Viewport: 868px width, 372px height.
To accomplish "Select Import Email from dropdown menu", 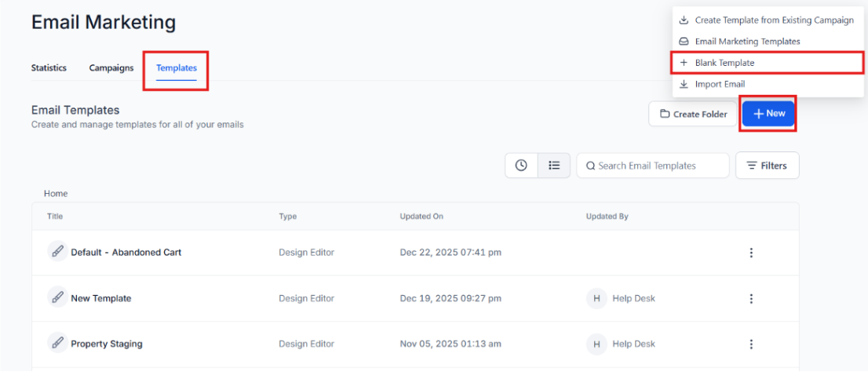I will 719,84.
